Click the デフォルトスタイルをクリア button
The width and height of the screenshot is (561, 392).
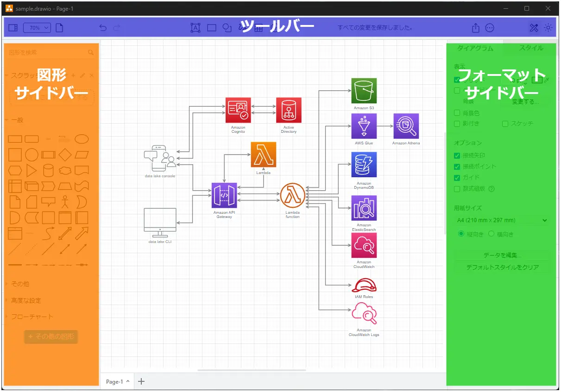point(502,267)
